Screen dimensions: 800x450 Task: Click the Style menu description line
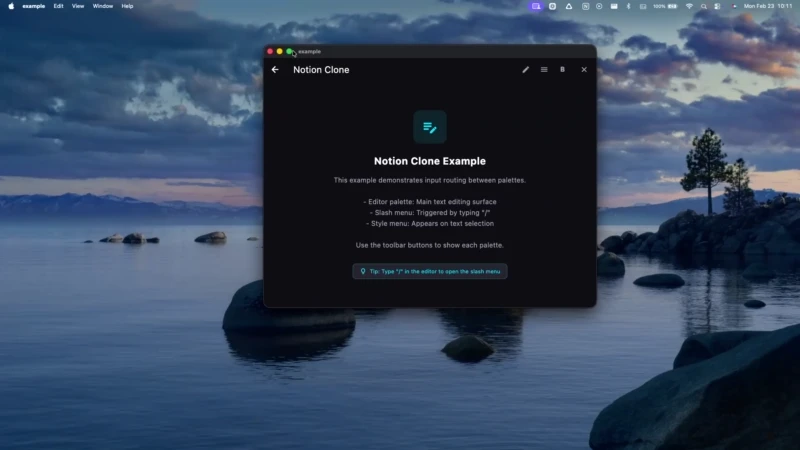(x=430, y=223)
